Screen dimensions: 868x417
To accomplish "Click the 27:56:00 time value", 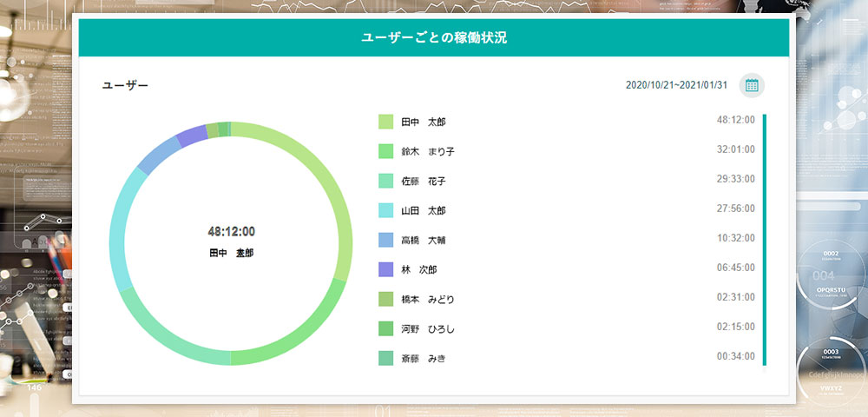I will click(x=736, y=208).
